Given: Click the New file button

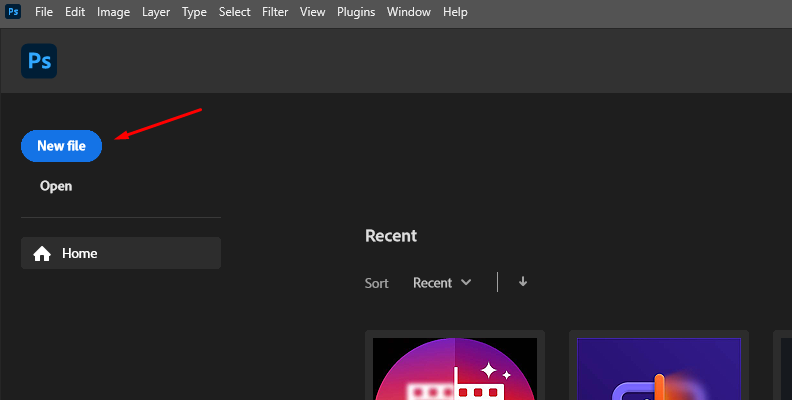Looking at the screenshot, I should click(x=62, y=146).
